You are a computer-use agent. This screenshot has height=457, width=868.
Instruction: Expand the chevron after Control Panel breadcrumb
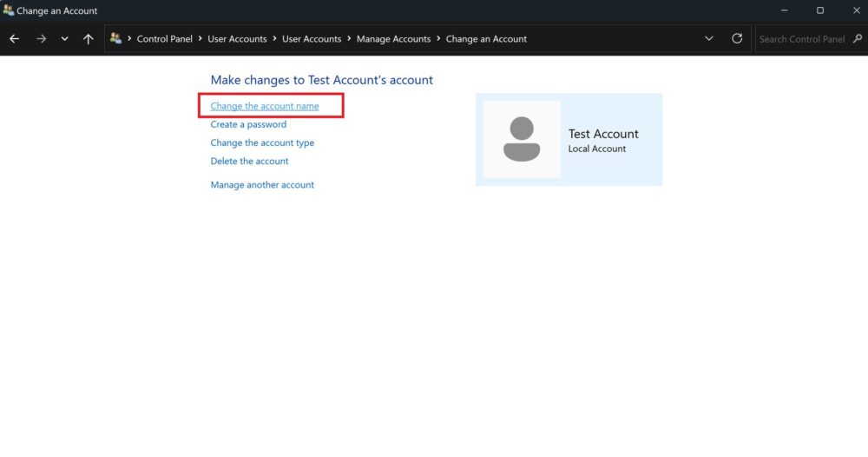pyautogui.click(x=201, y=39)
